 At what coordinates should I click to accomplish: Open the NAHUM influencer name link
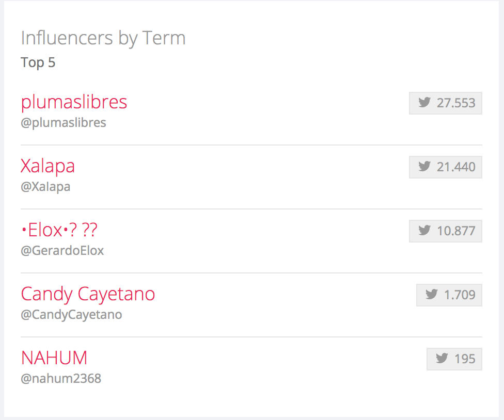[x=54, y=358]
